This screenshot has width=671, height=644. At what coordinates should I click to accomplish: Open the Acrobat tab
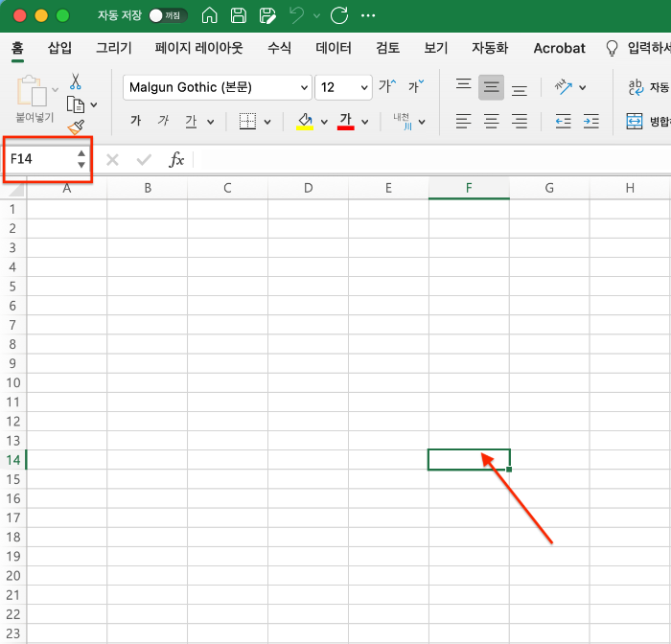[559, 48]
